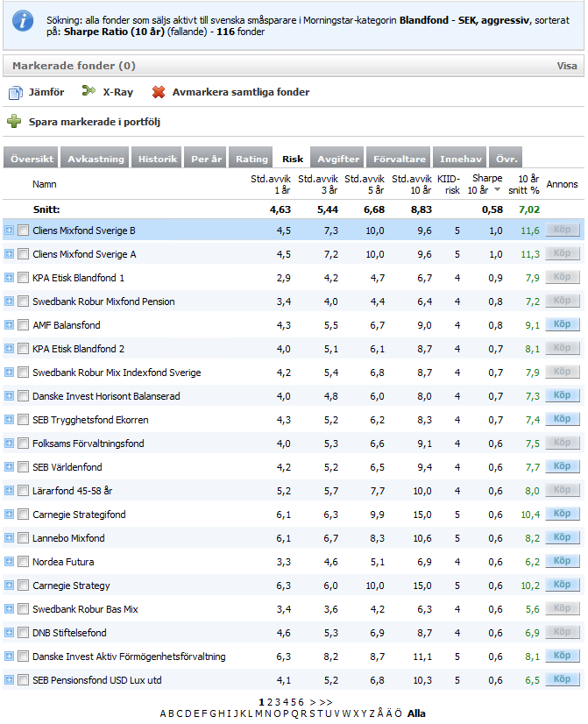Click Avmarkera samtliga fonder link
The width and height of the screenshot is (588, 724).
click(x=240, y=92)
